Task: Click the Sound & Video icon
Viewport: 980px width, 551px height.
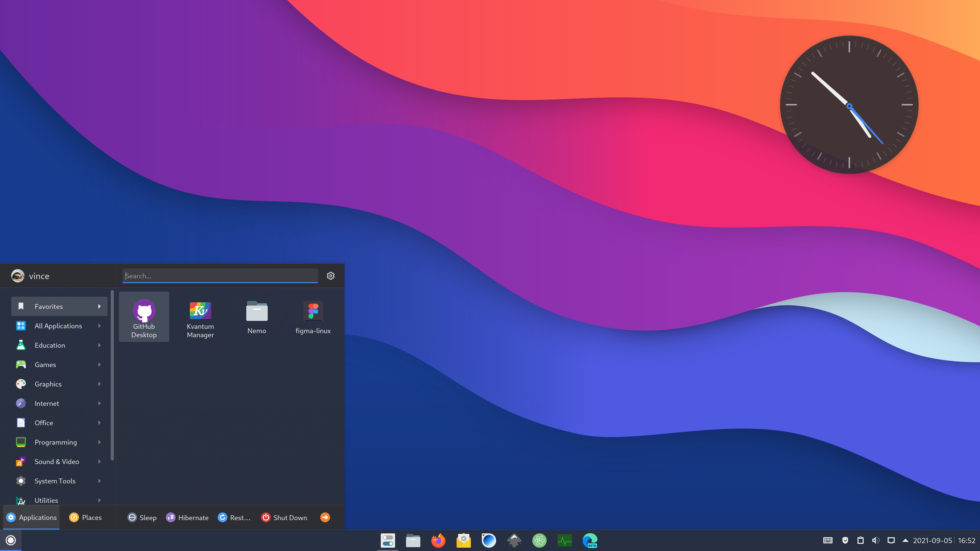Action: (21, 462)
